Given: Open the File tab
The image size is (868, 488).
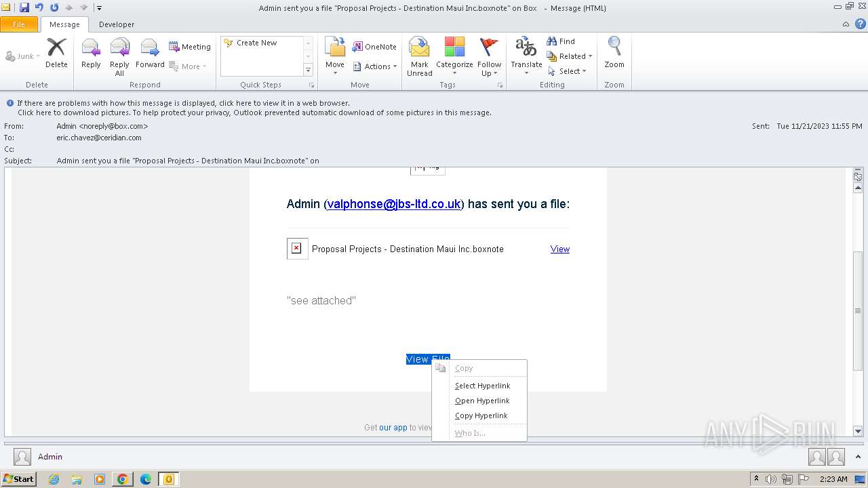Looking at the screenshot, I should (19, 24).
